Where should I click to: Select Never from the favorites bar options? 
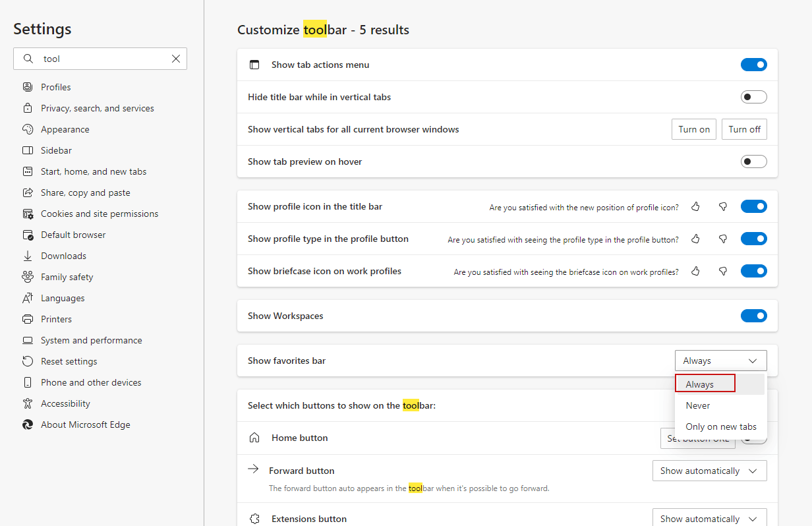pos(698,405)
